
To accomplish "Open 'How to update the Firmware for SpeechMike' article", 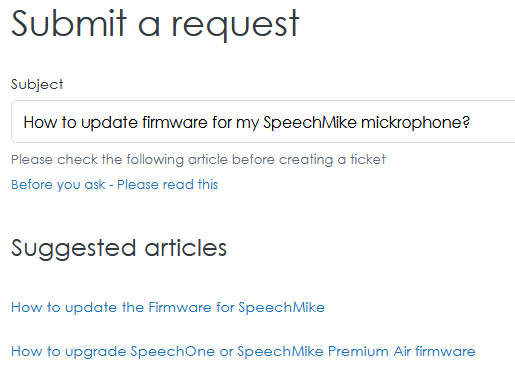I will [168, 307].
